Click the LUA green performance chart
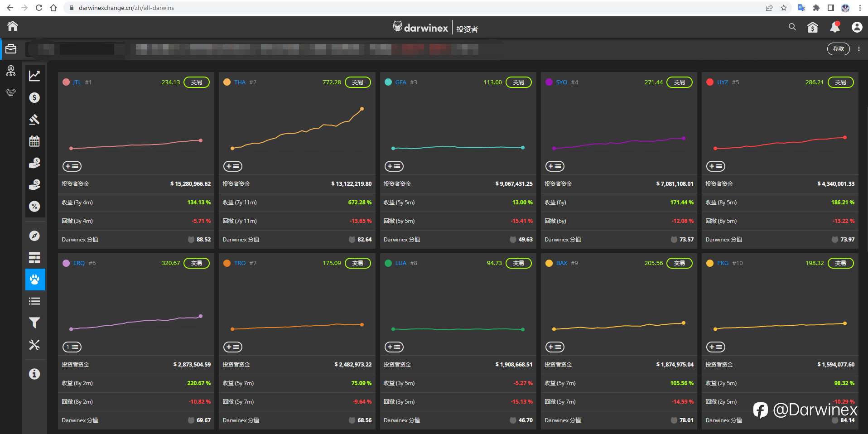Viewport: 868px width, 434px height. click(x=458, y=329)
